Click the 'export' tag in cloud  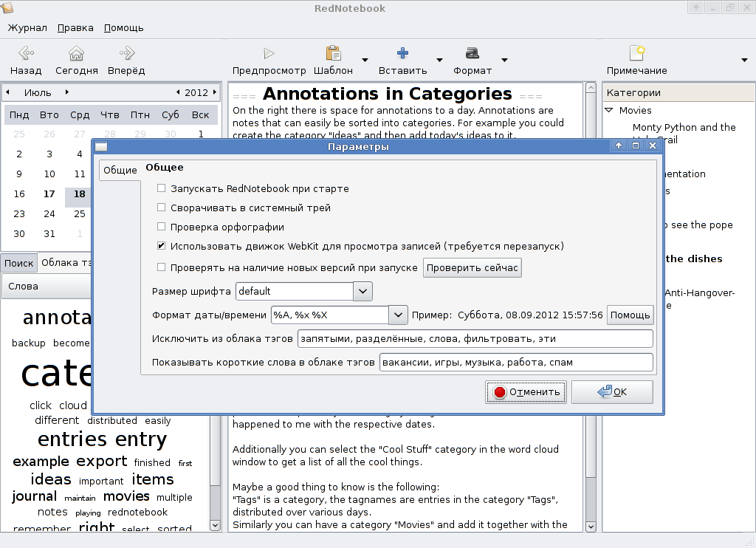[102, 462]
